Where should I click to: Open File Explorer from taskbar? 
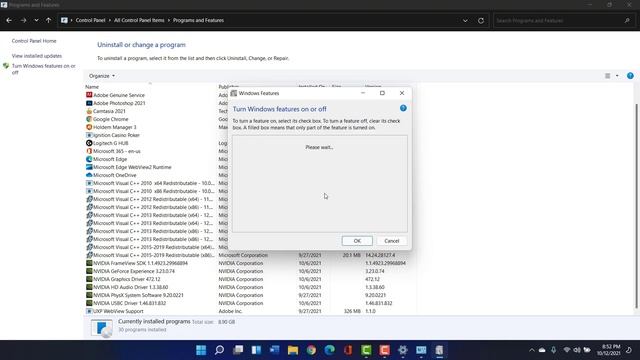coord(293,350)
